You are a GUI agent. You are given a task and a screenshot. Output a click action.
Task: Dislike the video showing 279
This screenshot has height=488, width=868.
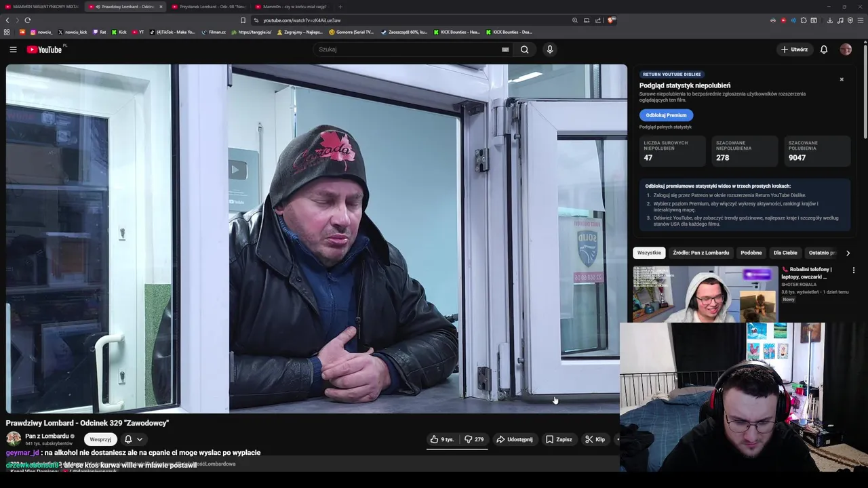point(474,439)
